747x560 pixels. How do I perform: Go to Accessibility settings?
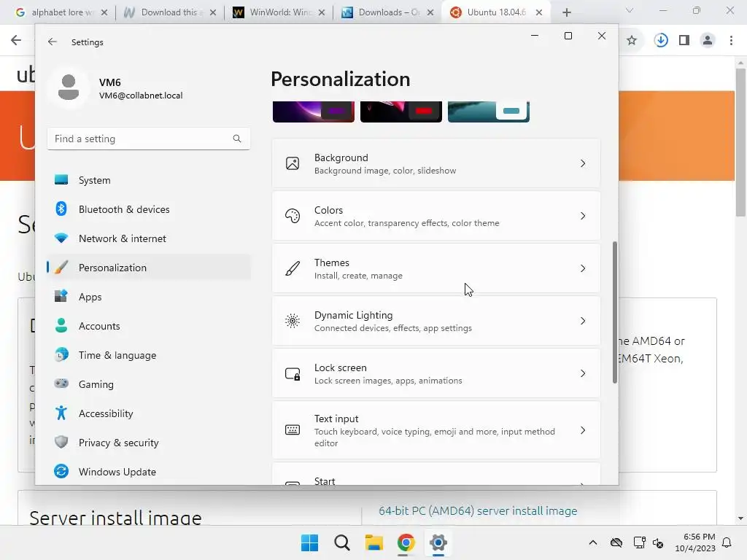tap(149, 413)
